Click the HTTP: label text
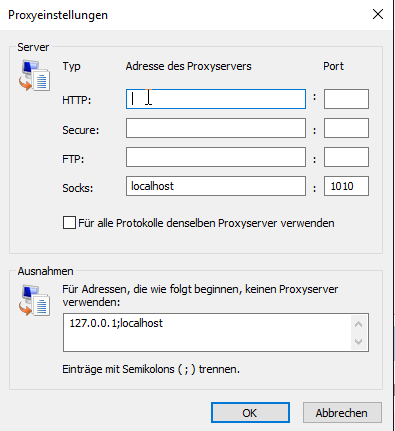Viewport: 395px width, 431px height. click(x=77, y=100)
